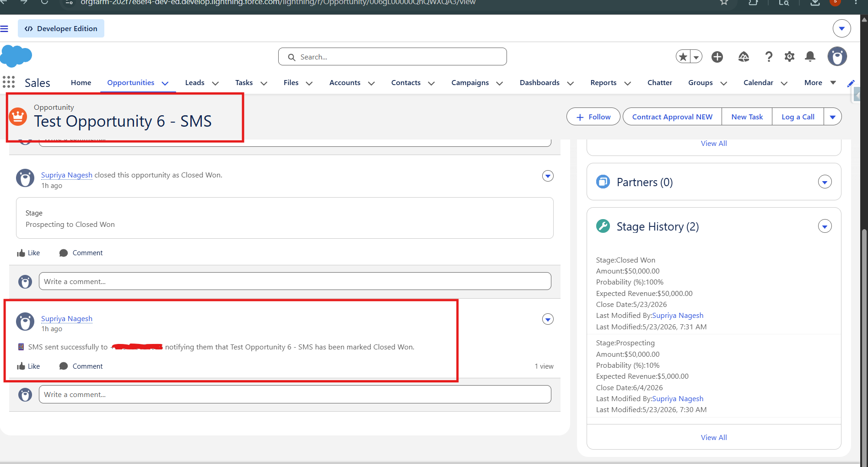Open actions menu for Closed Won post

click(548, 176)
